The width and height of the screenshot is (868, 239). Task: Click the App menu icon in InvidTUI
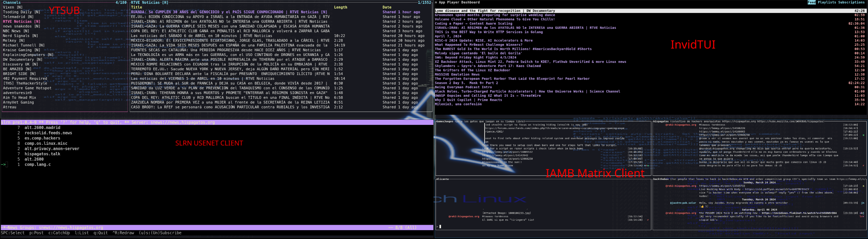click(x=436, y=2)
